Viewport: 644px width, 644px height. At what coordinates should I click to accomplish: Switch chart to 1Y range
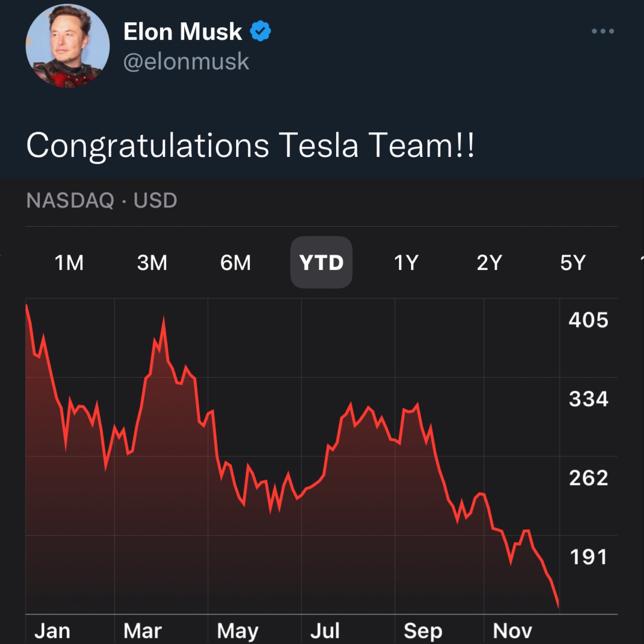tap(406, 263)
